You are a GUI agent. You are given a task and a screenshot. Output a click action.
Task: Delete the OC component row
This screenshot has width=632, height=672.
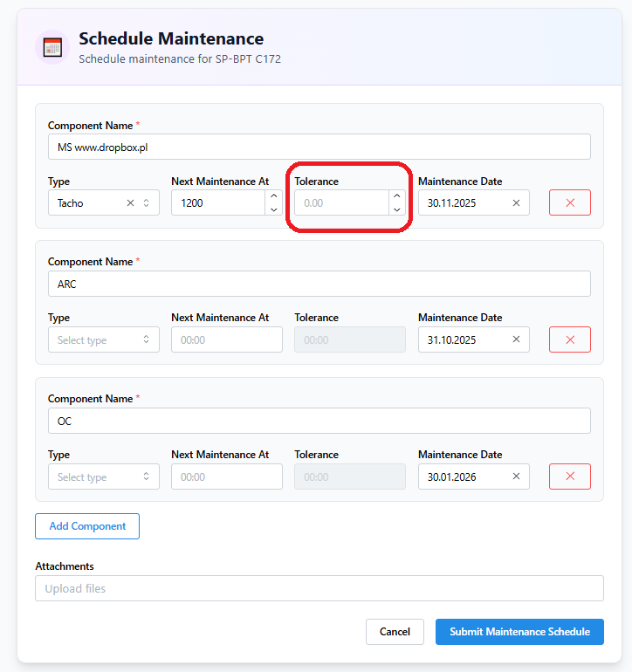tap(570, 477)
